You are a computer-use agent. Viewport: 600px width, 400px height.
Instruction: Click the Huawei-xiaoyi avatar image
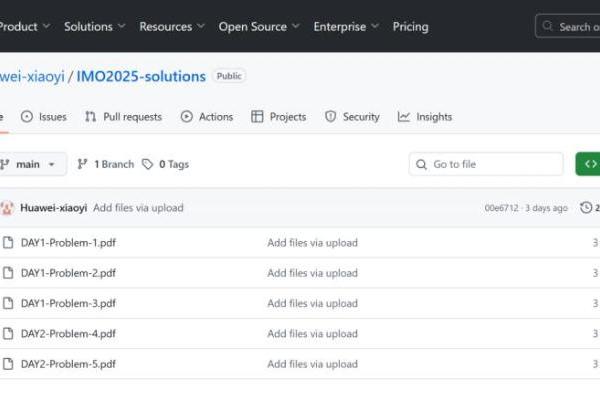7,208
